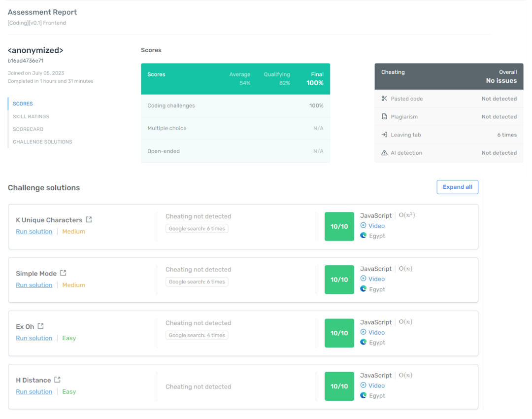Click the AI detection warning icon
This screenshot has height=419, width=532.
tap(384, 153)
